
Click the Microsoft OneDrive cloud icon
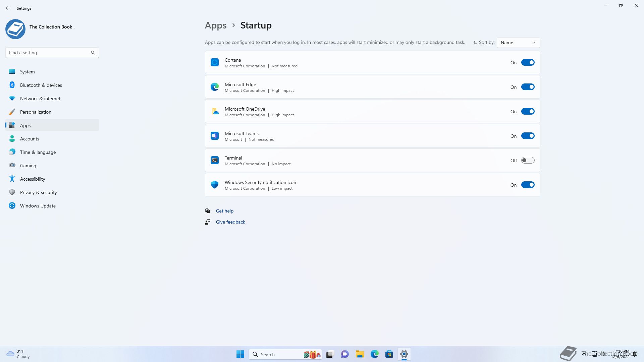click(215, 111)
